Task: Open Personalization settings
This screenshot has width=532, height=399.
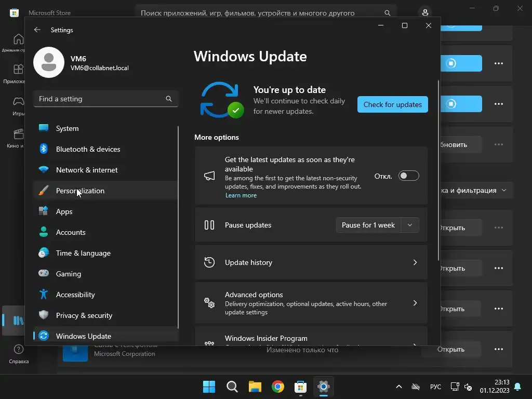Action: point(105,191)
